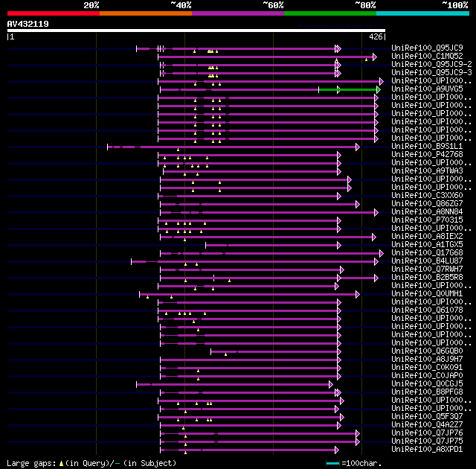Open the UniRef100_A9UVG5 hit label
The width and height of the screenshot is (476, 469).
(427, 89)
